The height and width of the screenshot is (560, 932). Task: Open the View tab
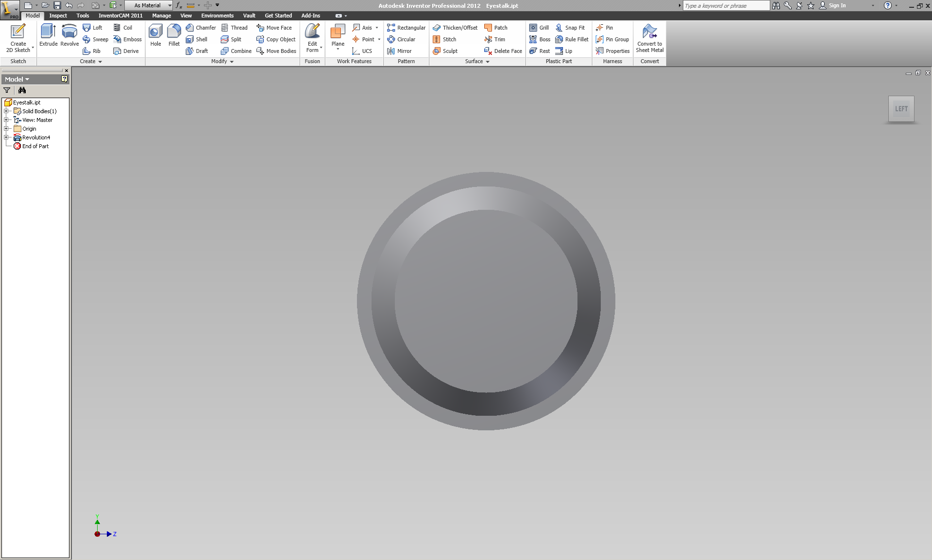(x=186, y=16)
